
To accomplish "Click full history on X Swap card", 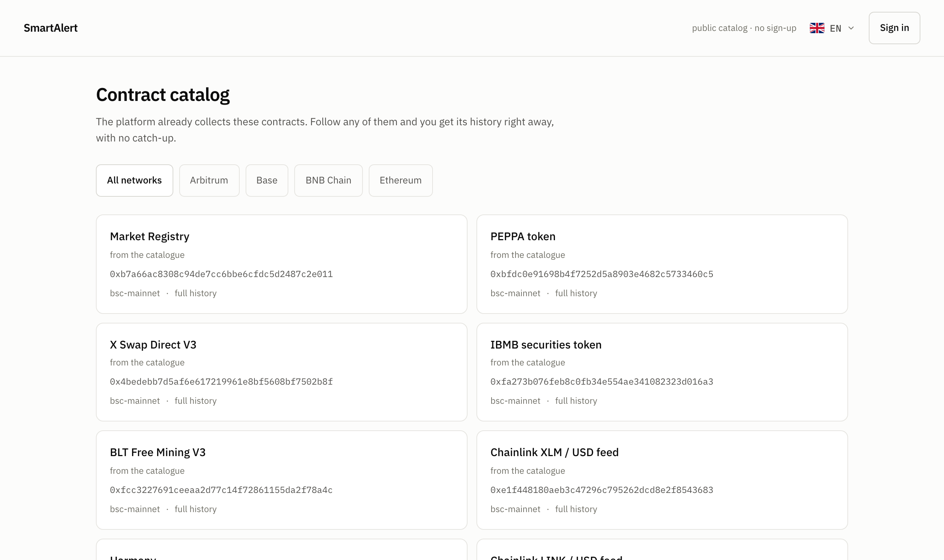I will click(x=195, y=401).
